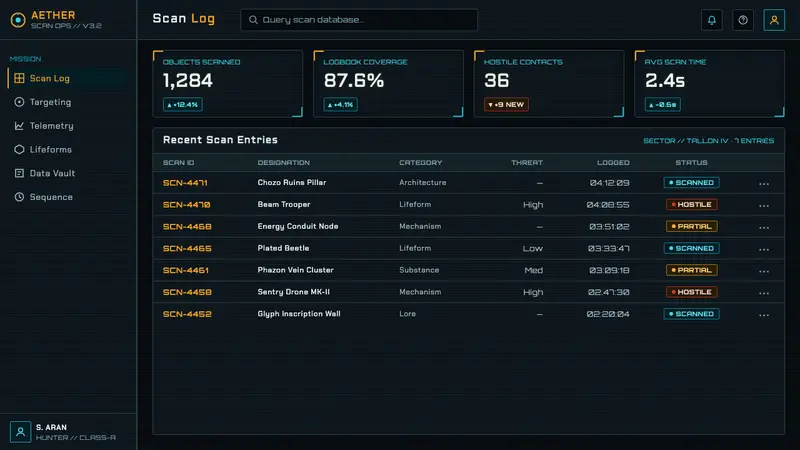Click the Sector Tallon IV entries label
The height and width of the screenshot is (450, 800).
[709, 141]
